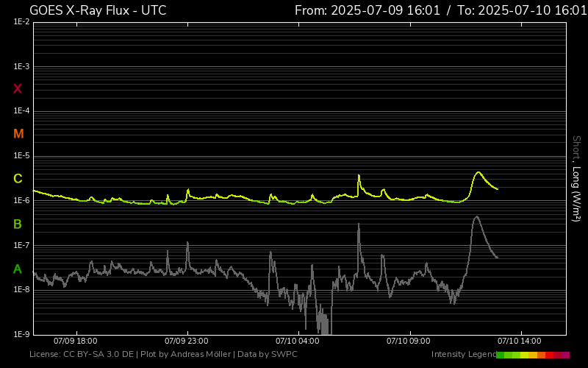This screenshot has width=588, height=368.
Task: Click the 1E-6 y-axis label
Action: [21, 200]
